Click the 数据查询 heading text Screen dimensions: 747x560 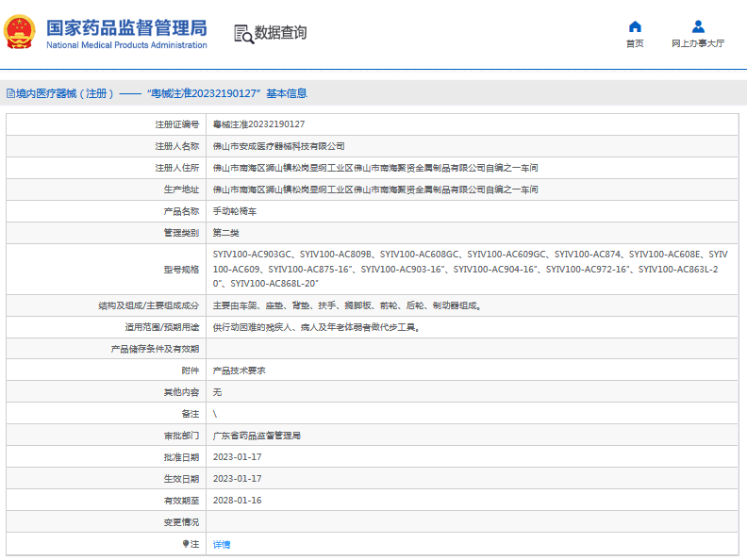[x=281, y=32]
